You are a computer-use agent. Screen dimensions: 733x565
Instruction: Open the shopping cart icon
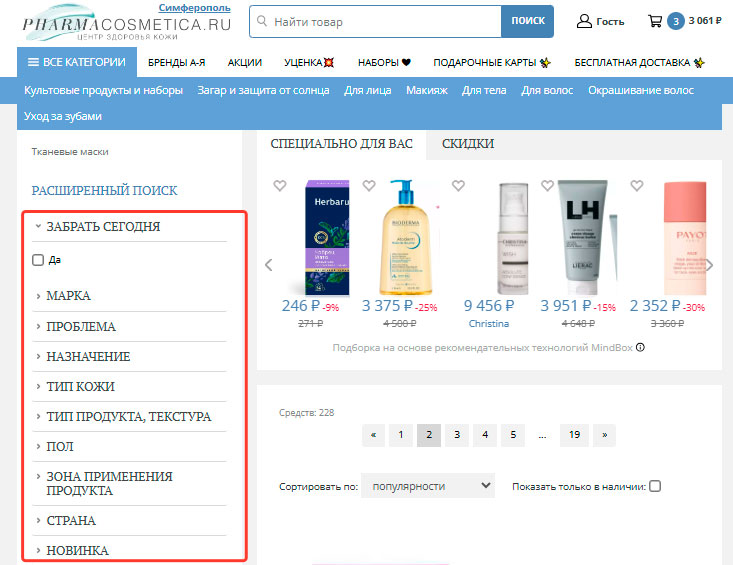tap(655, 21)
